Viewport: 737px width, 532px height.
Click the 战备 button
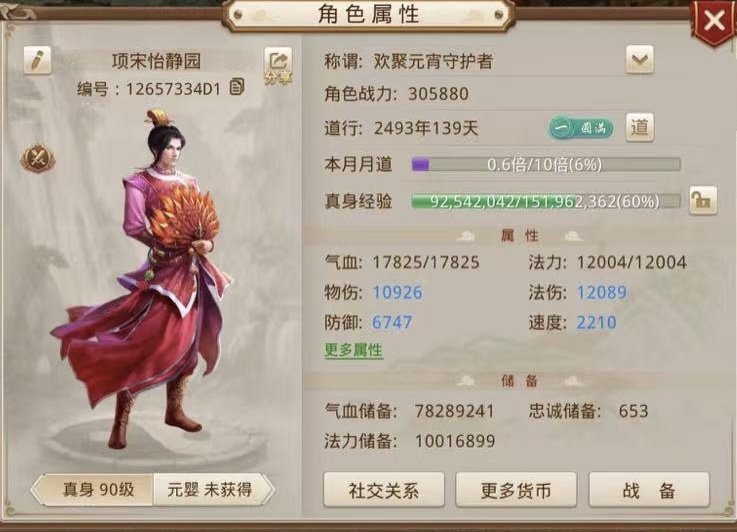649,490
